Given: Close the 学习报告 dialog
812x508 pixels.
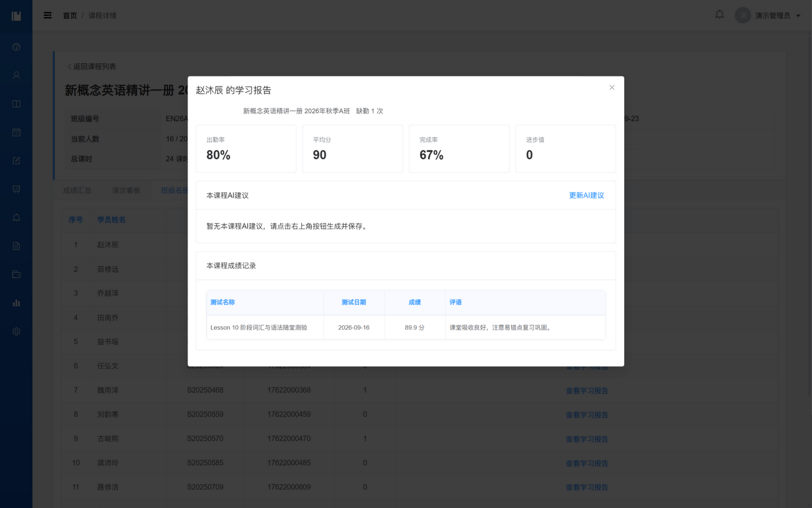Looking at the screenshot, I should coord(612,87).
